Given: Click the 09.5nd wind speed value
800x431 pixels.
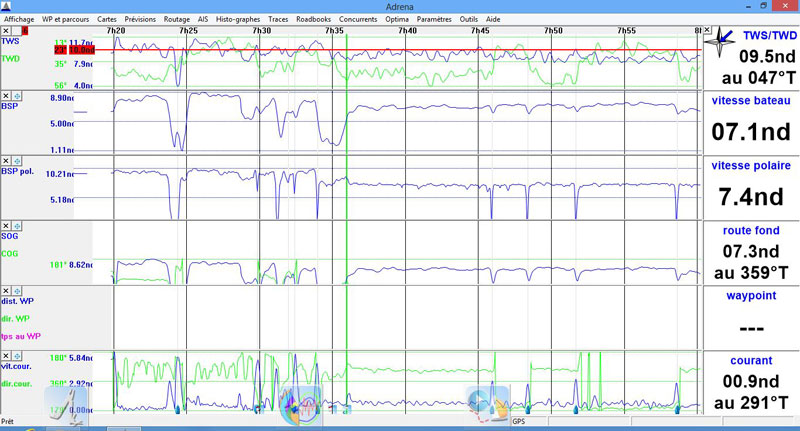Looking at the screenshot, I should (x=767, y=56).
